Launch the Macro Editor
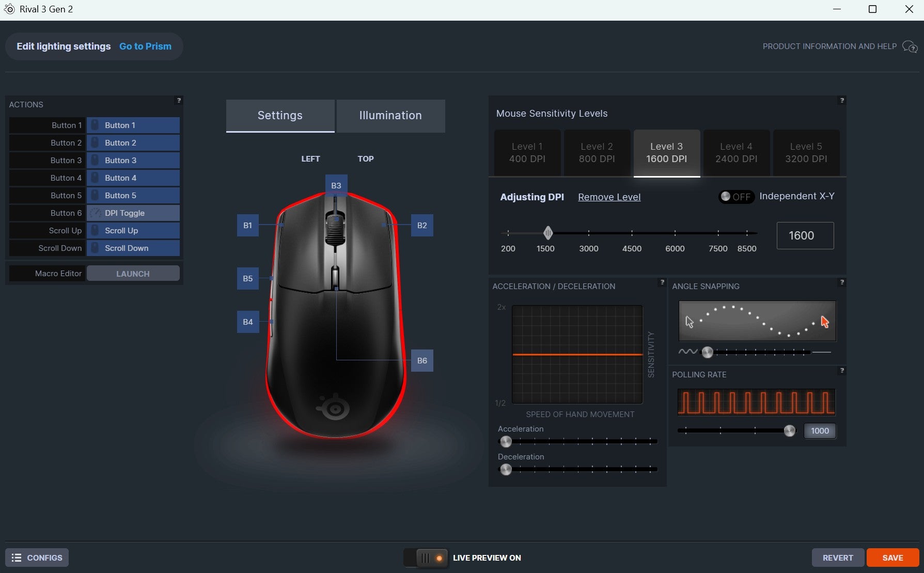The image size is (924, 573). click(133, 274)
